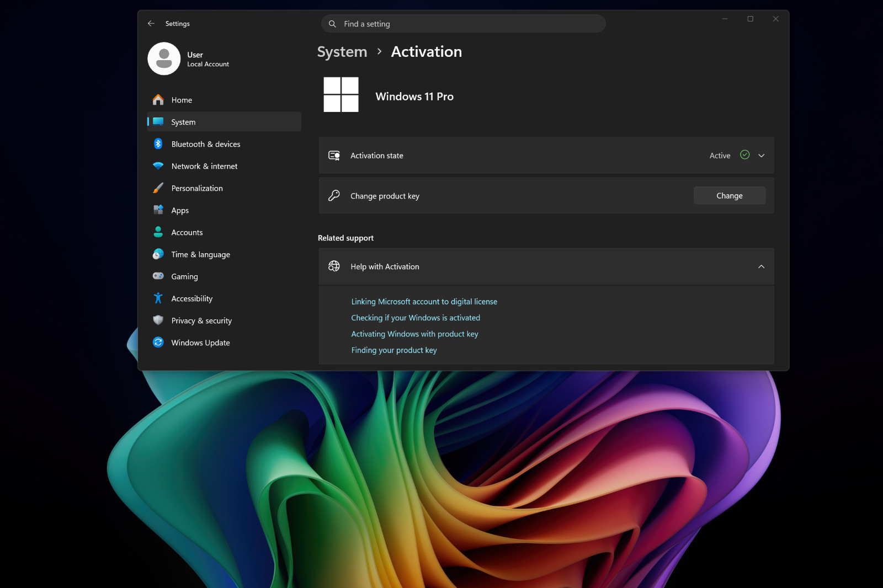Click the System breadcrumb link
883x588 pixels.
(x=342, y=52)
